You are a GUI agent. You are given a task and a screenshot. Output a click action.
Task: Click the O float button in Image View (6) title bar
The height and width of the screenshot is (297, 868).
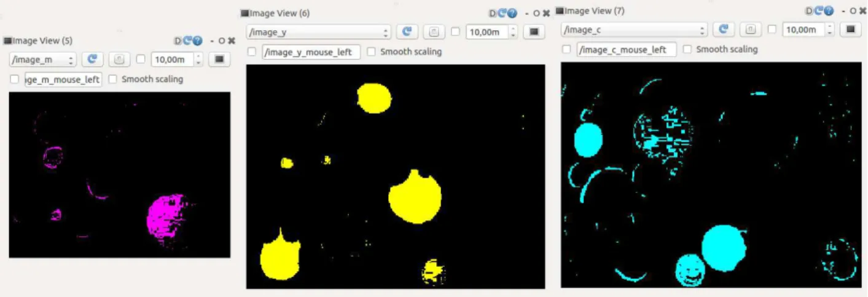536,13
